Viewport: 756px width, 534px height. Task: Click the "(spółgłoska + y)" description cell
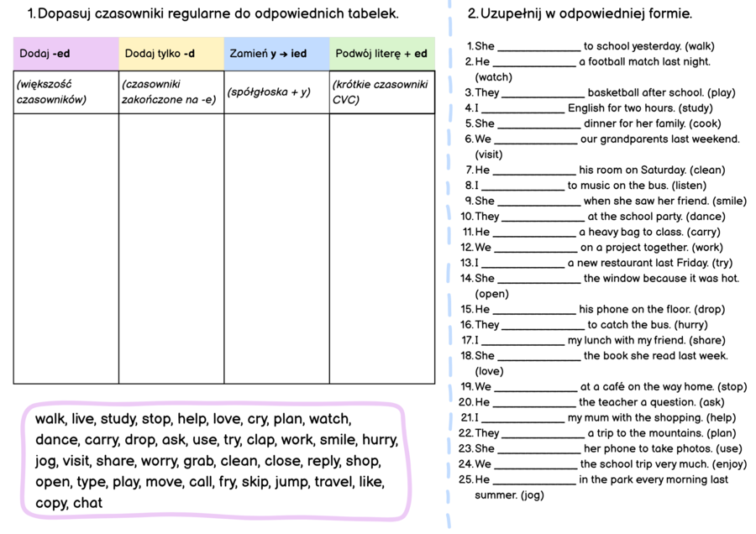[x=276, y=92]
